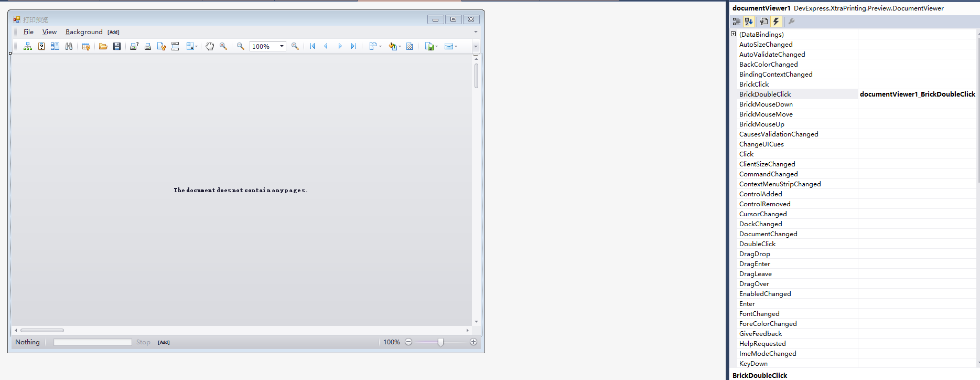Select the Hand tool icon

[x=210, y=46]
